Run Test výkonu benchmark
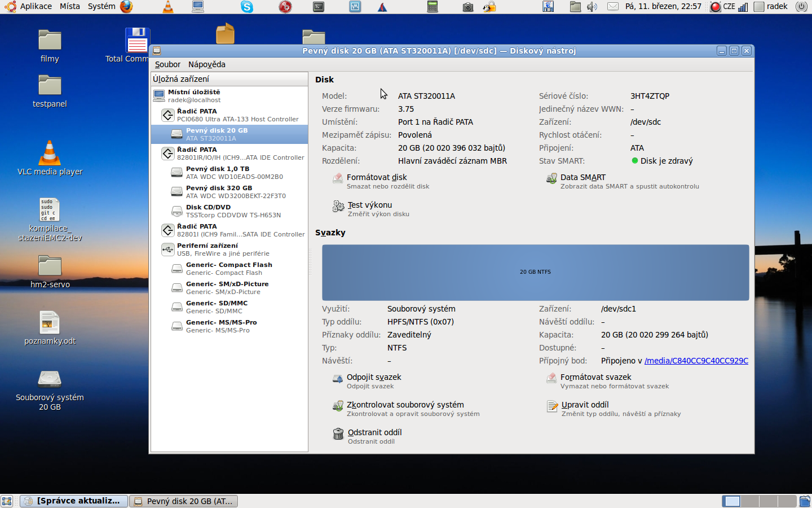Image resolution: width=812 pixels, height=508 pixels. coord(369,205)
